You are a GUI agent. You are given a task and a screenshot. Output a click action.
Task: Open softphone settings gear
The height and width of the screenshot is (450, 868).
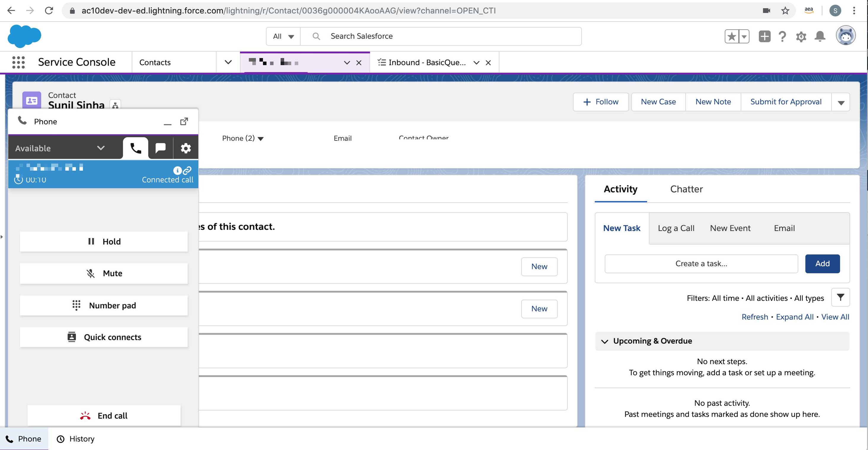coord(186,148)
